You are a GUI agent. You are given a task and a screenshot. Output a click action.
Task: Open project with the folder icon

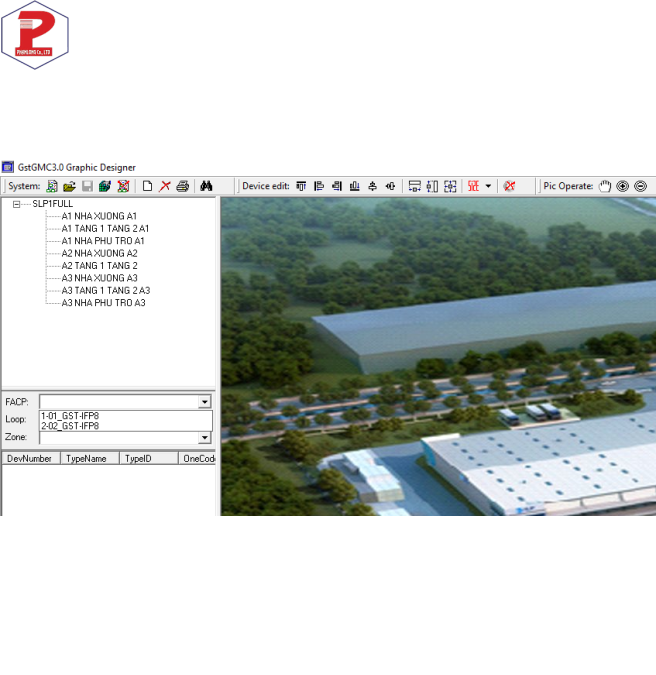[69, 186]
